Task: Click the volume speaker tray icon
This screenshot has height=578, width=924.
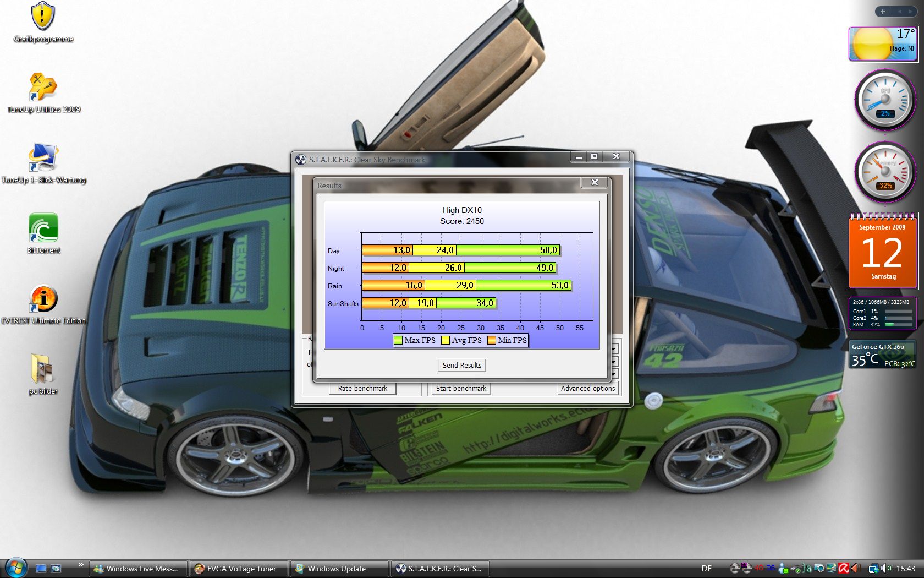Action: (x=886, y=569)
